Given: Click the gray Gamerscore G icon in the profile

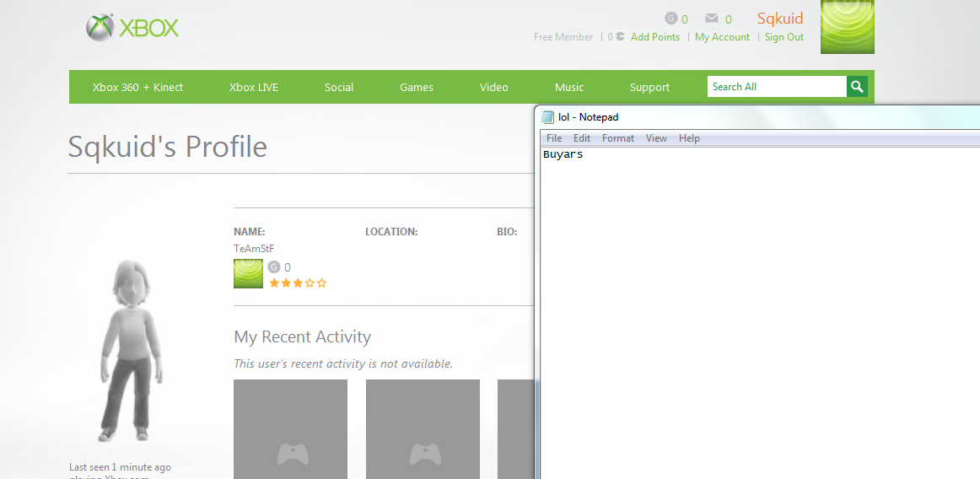Looking at the screenshot, I should coord(274,267).
